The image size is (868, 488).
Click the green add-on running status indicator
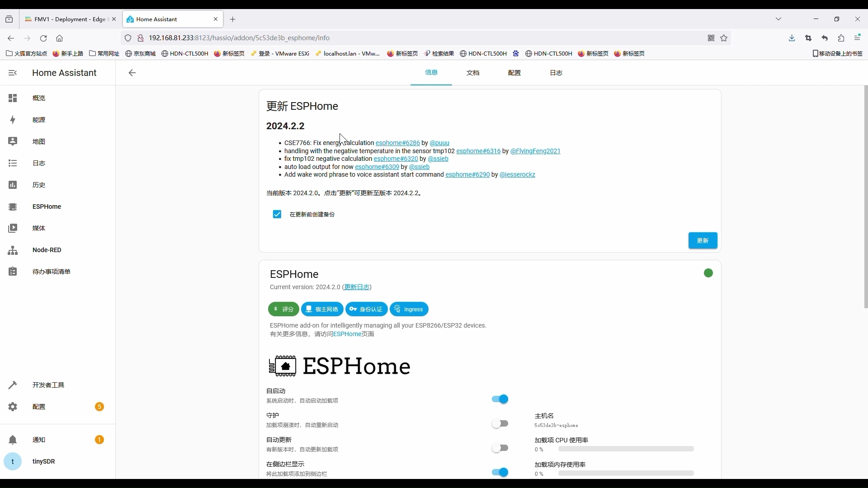coord(708,273)
